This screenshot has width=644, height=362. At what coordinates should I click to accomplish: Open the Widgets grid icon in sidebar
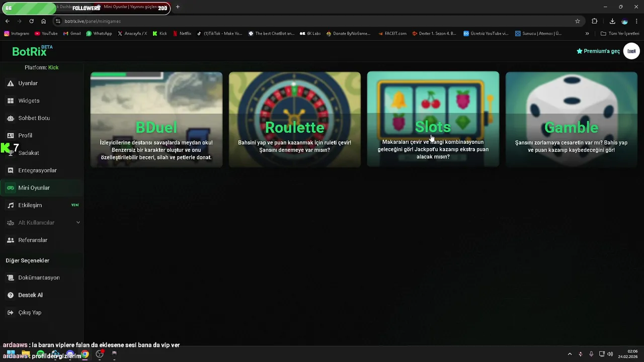pos(11,101)
